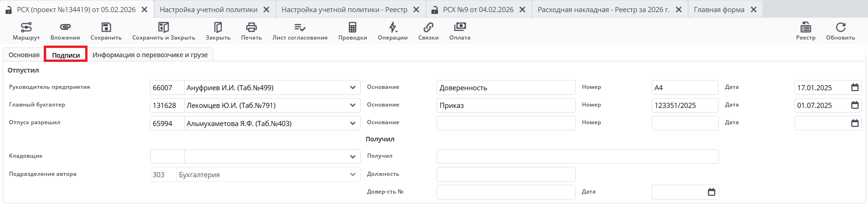Expand the Руководитель предприятия dropdown
Screen dimensions: 868x207
(353, 87)
